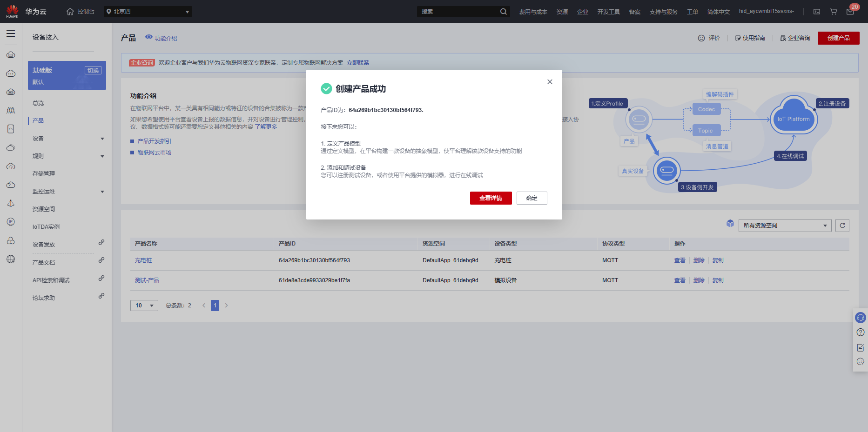
Task: Click product ID 61de8e3cde9933029be1f7fa
Action: tap(314, 280)
